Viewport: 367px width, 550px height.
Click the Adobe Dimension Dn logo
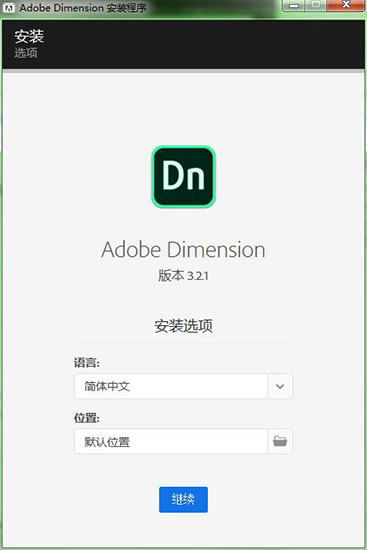[183, 176]
